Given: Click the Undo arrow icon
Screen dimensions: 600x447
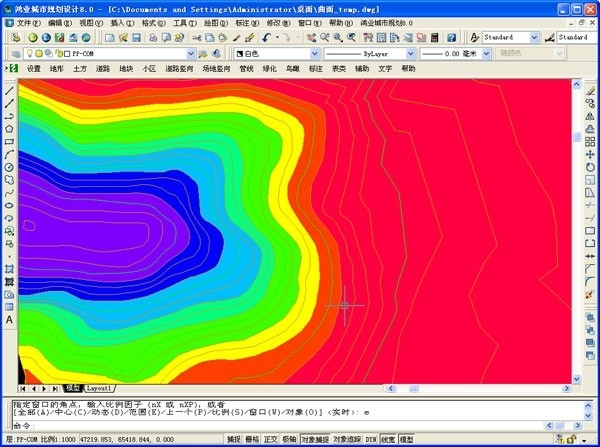Looking at the screenshot, I should 267,38.
